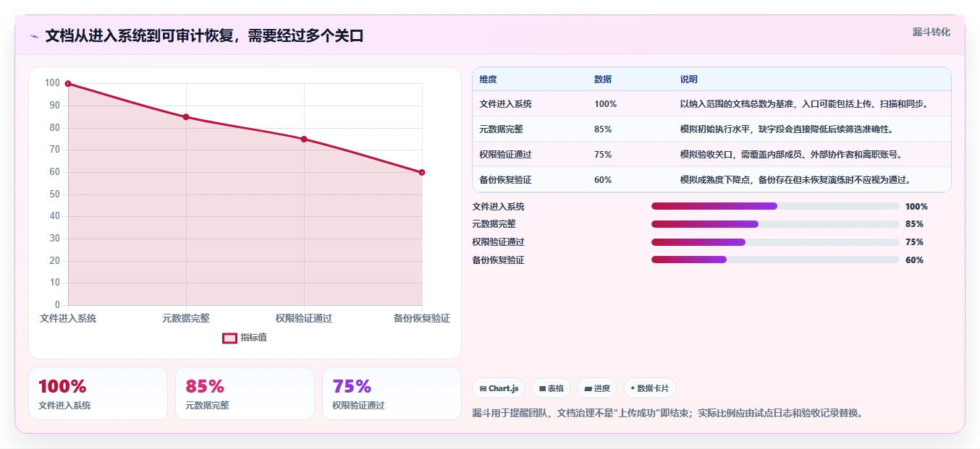Click the description starting 模拟验收关口
This screenshot has height=449, width=980.
pyautogui.click(x=791, y=155)
